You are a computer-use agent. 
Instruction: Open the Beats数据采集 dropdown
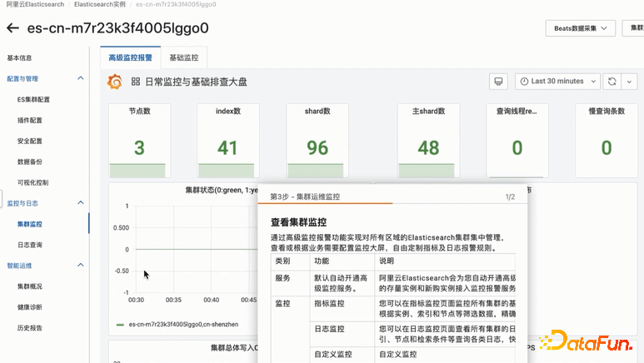[x=581, y=28]
